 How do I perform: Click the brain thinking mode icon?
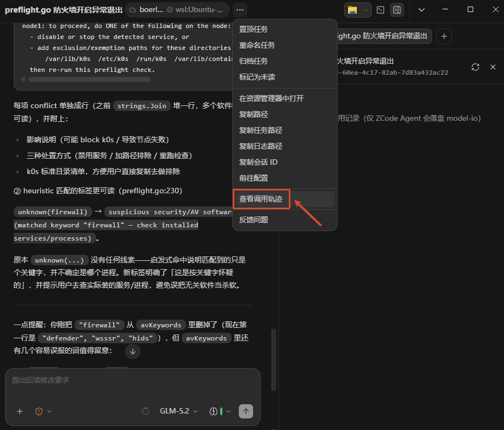pos(214,411)
